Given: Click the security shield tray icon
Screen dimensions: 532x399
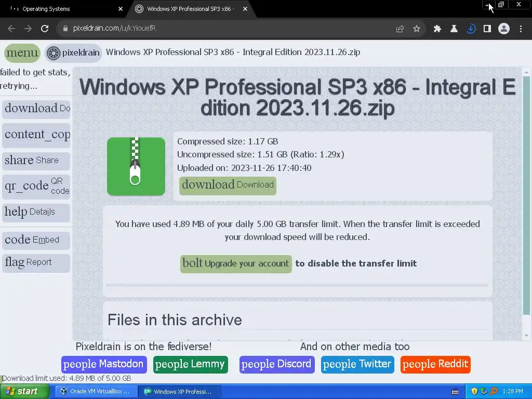Looking at the screenshot, I should pyautogui.click(x=474, y=392).
